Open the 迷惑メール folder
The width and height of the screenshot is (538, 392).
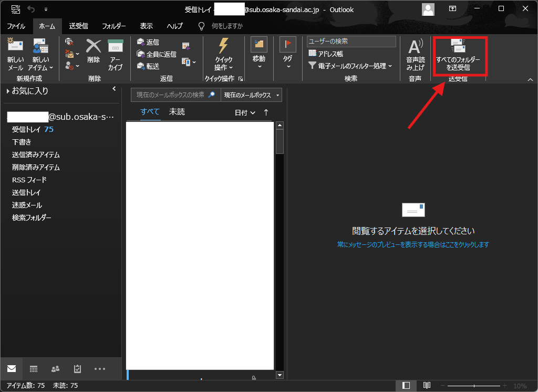coord(27,205)
